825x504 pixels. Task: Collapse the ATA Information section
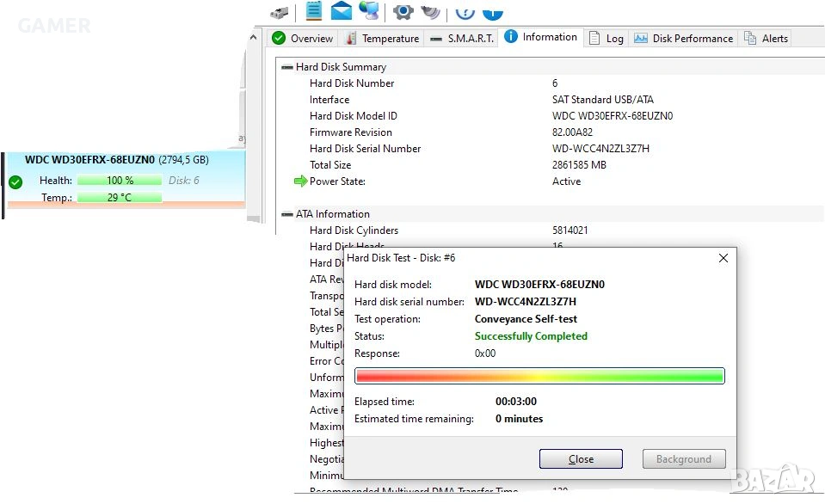point(288,214)
